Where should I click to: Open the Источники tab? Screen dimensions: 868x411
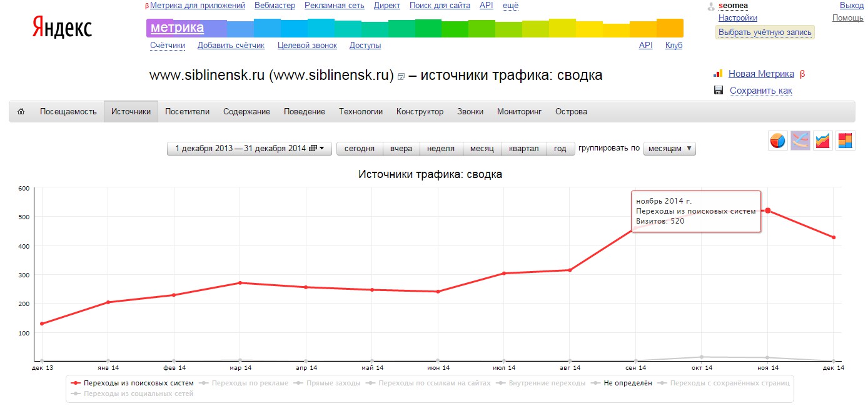pyautogui.click(x=131, y=112)
